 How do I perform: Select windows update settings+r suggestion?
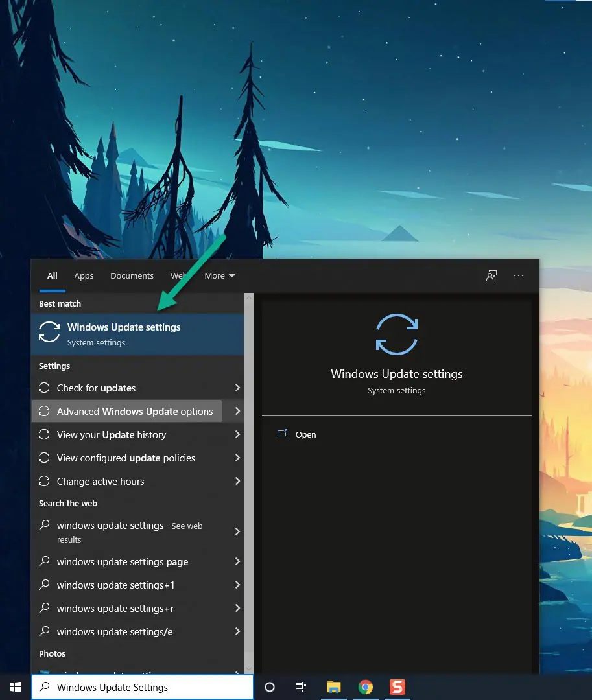click(x=137, y=608)
